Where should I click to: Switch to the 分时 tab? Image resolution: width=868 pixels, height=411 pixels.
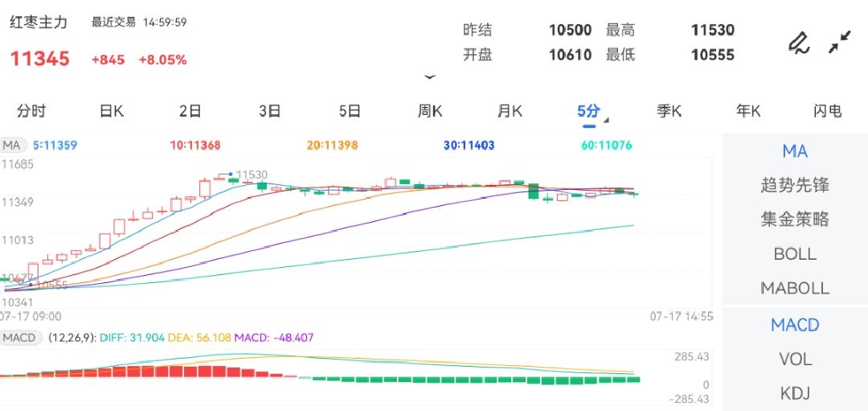tap(31, 111)
